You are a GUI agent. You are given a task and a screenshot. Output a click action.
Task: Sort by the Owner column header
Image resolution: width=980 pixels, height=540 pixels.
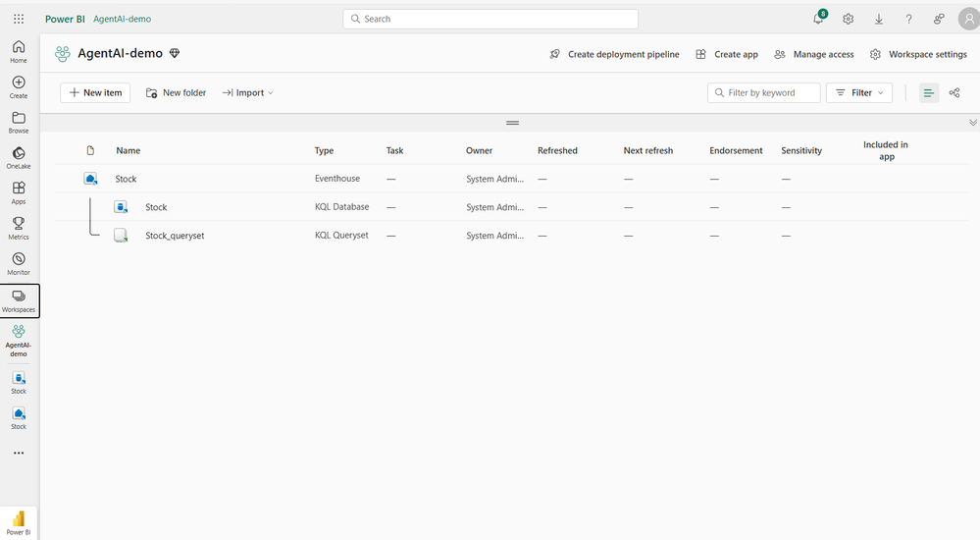(479, 151)
